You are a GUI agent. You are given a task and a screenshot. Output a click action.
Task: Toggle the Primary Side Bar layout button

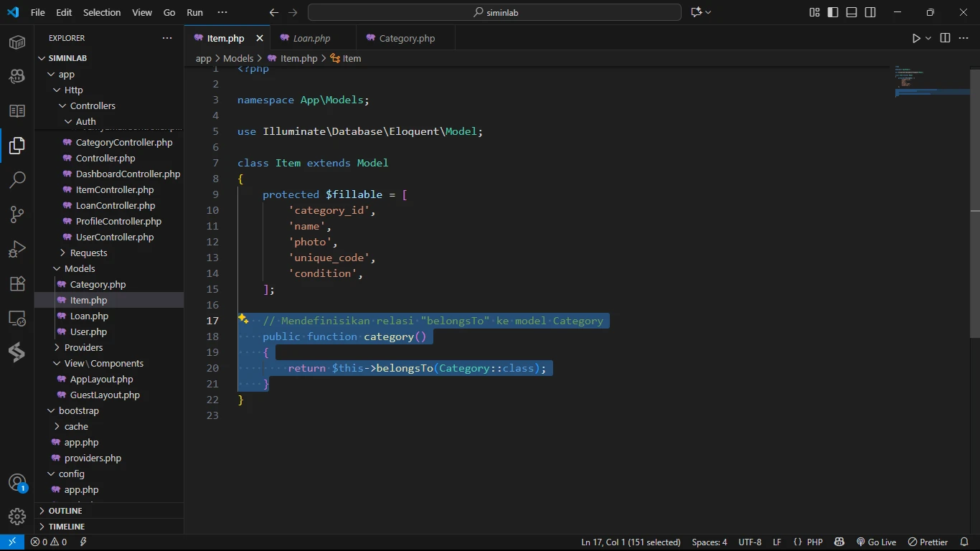click(833, 12)
